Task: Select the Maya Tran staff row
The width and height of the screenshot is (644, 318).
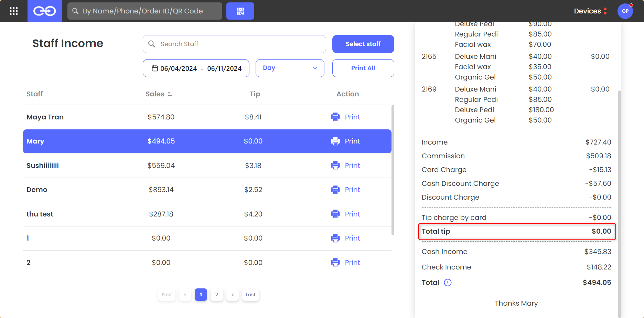Action: (x=207, y=117)
